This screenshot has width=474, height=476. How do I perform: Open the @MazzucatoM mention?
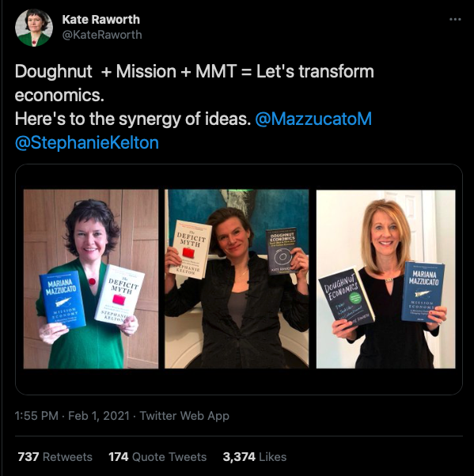[313, 119]
